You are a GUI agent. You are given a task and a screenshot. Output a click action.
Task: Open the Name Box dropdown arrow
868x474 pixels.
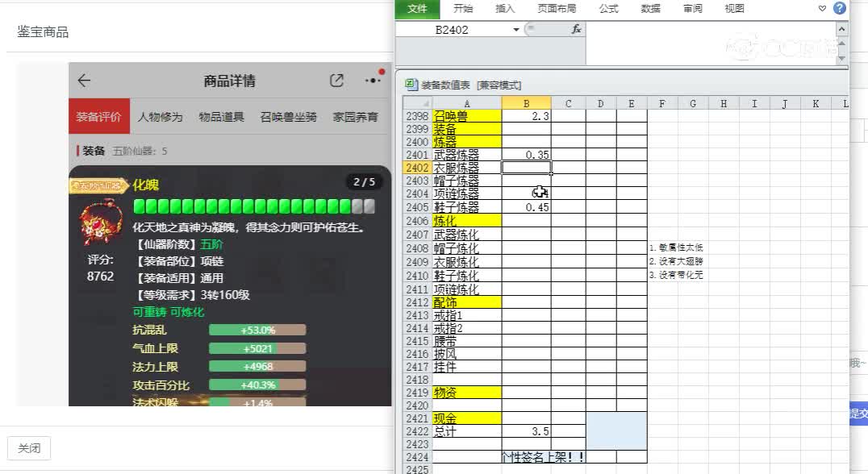click(516, 30)
